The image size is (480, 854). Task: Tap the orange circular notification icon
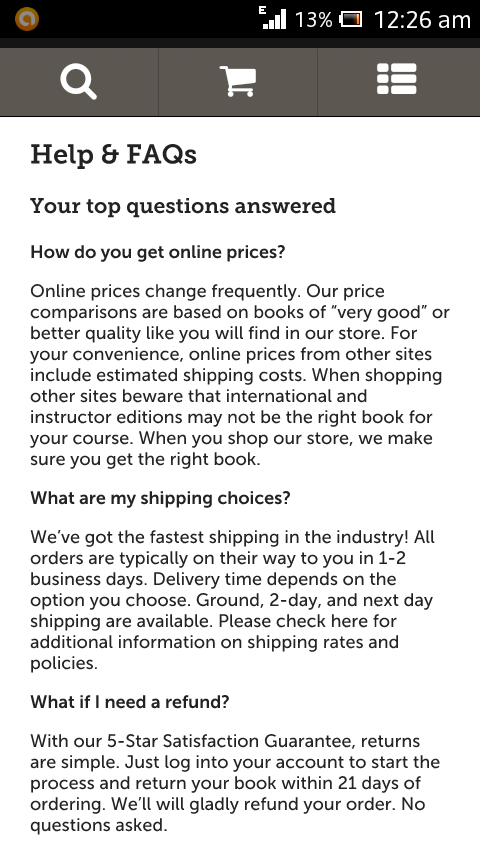(27, 19)
